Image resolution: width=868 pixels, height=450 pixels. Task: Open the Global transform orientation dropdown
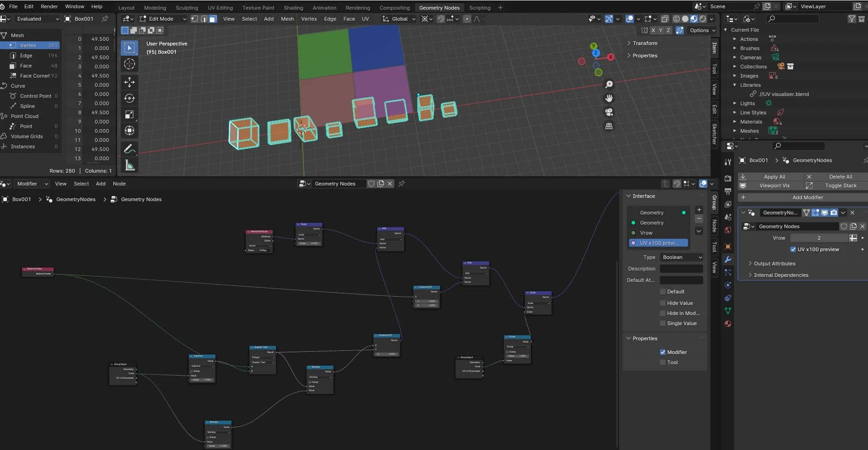pyautogui.click(x=399, y=19)
